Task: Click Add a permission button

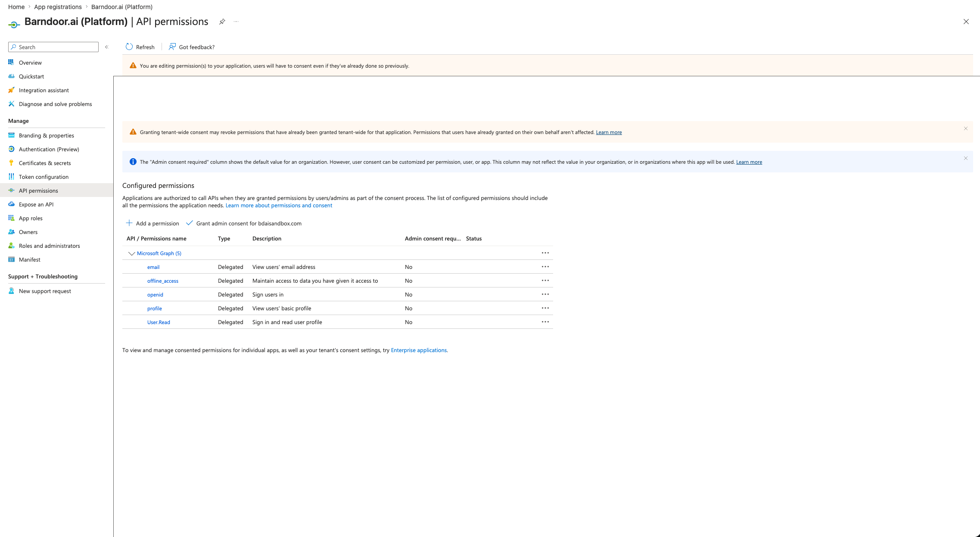Action: point(152,223)
